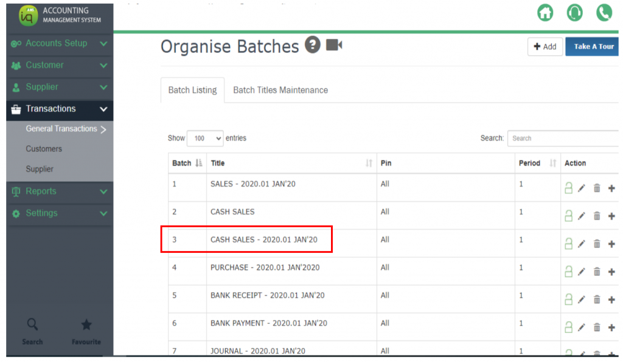Delete batch 2 using trash icon
Screen dimensions: 623x364
click(597, 216)
